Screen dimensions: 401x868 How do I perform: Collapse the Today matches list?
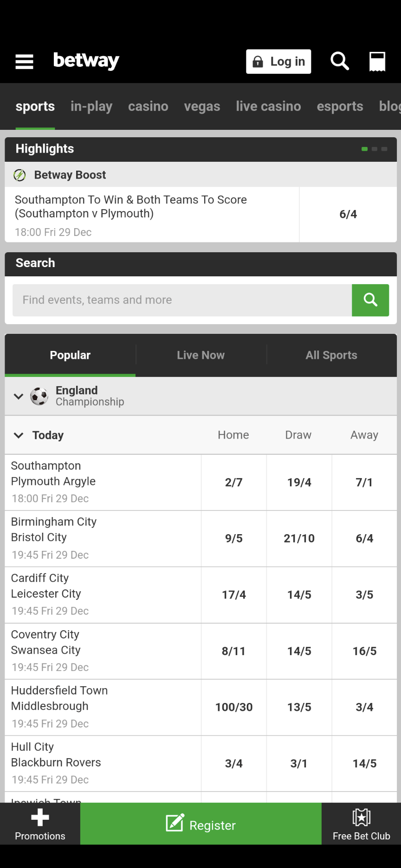pyautogui.click(x=19, y=435)
